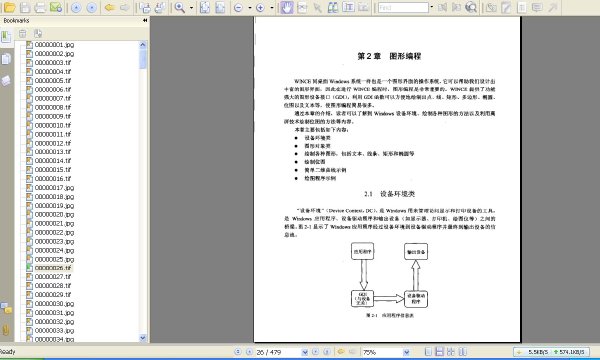Open full search with magnifier globe icon
The height and width of the screenshot is (360, 600).
pos(471,7)
